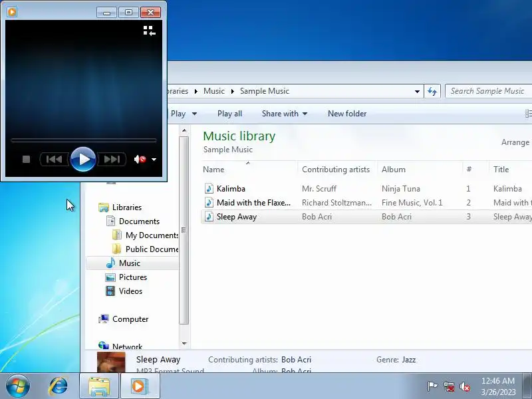The width and height of the screenshot is (532, 399).
Task: Open Documents library in navigation pane
Action: [139, 221]
